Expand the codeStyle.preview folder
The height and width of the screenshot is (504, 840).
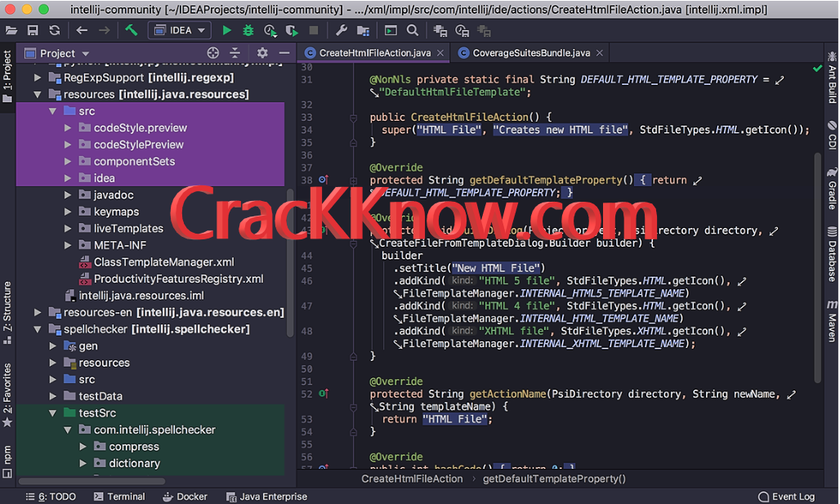pyautogui.click(x=68, y=128)
